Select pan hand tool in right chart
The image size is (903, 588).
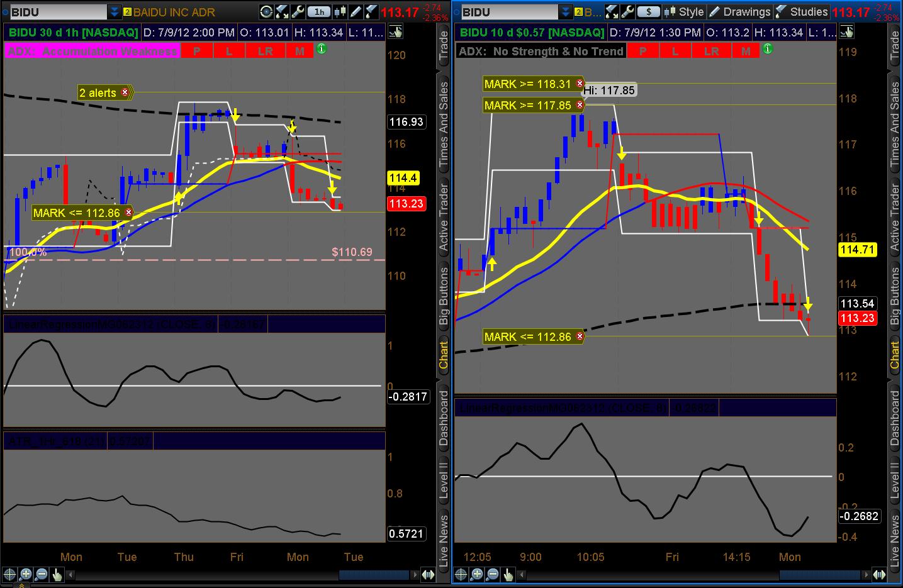[x=508, y=574]
